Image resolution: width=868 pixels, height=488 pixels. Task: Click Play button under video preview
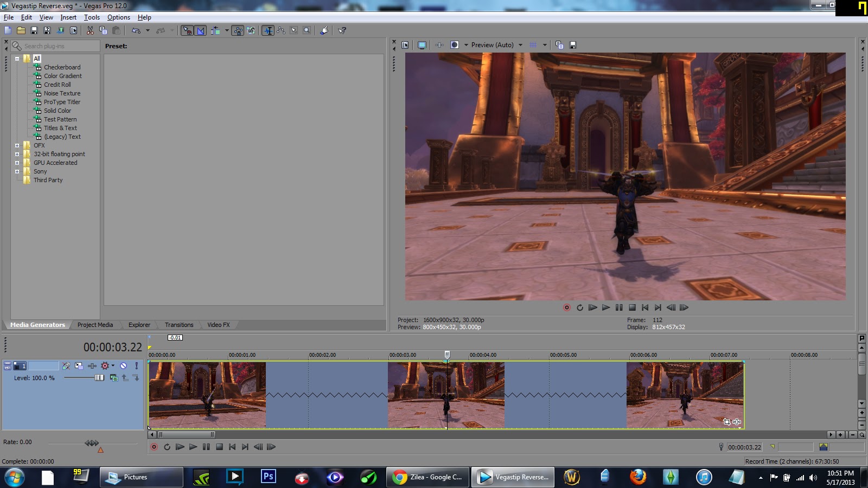click(x=606, y=307)
